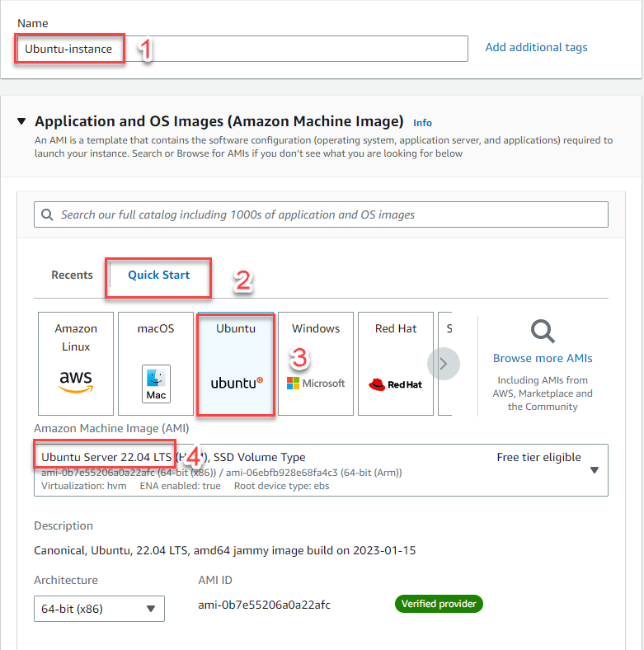Image resolution: width=644 pixels, height=650 pixels.
Task: Switch to the Quick Start tab
Action: 158,275
